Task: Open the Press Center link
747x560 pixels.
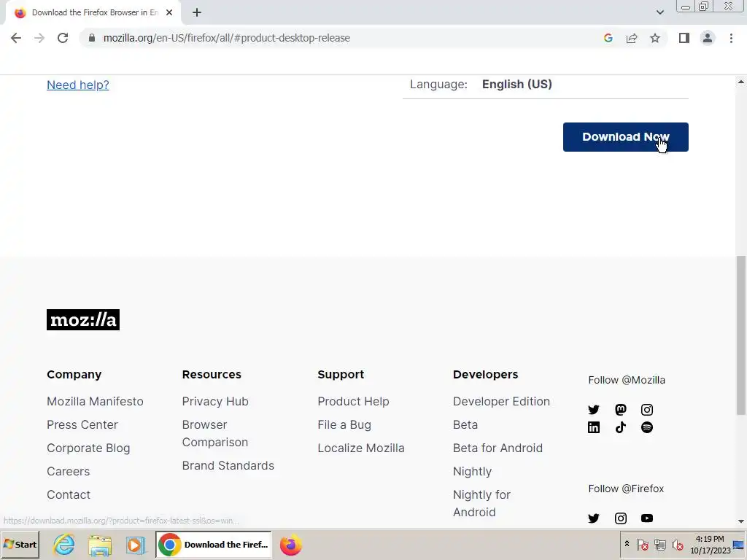Action: [x=82, y=425]
